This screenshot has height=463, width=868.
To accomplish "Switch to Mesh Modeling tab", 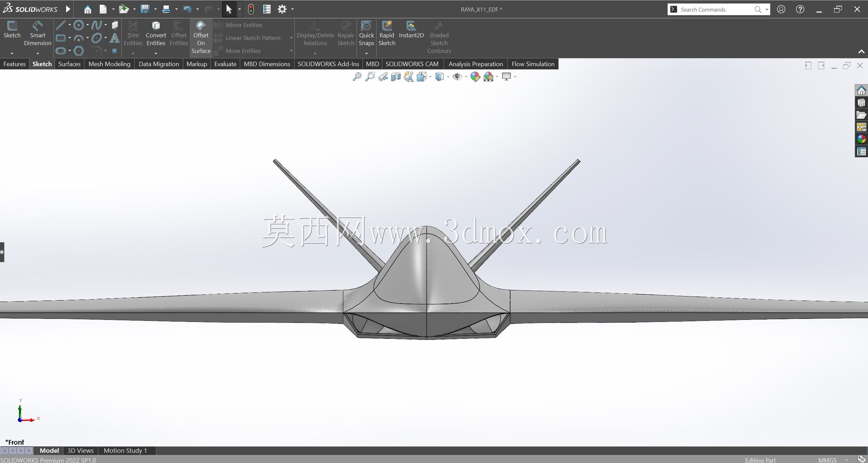I will (x=109, y=64).
